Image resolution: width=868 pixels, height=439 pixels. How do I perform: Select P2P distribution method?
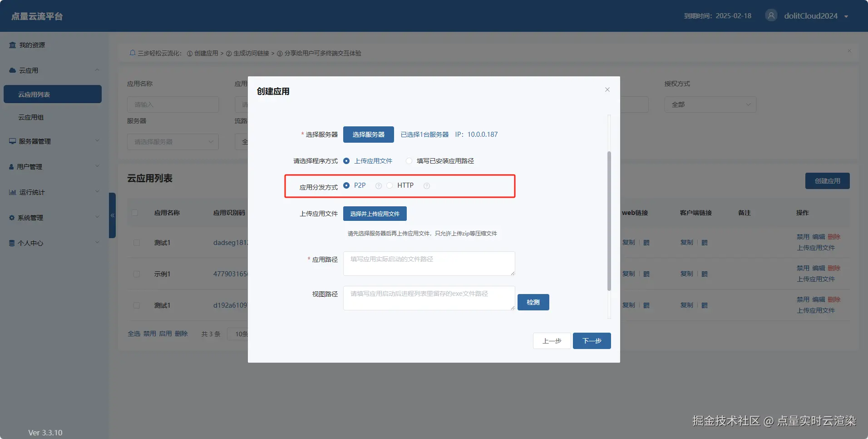pyautogui.click(x=346, y=185)
